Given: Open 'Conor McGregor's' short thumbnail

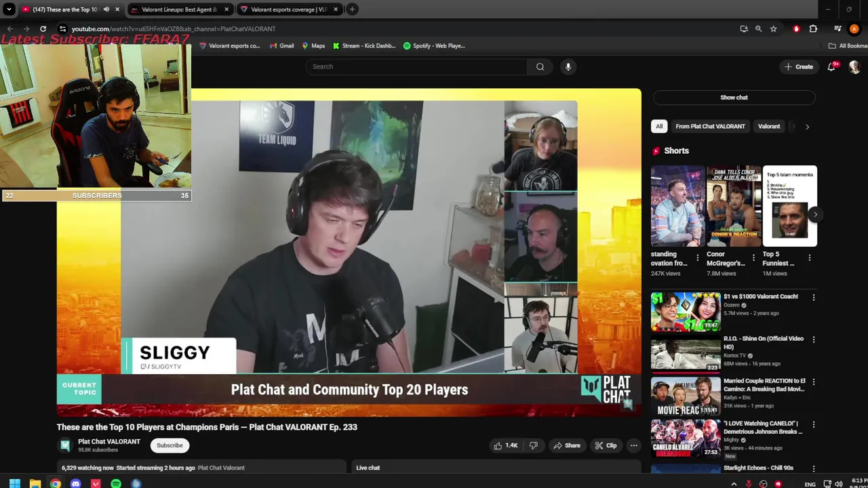Looking at the screenshot, I should 734,206.
